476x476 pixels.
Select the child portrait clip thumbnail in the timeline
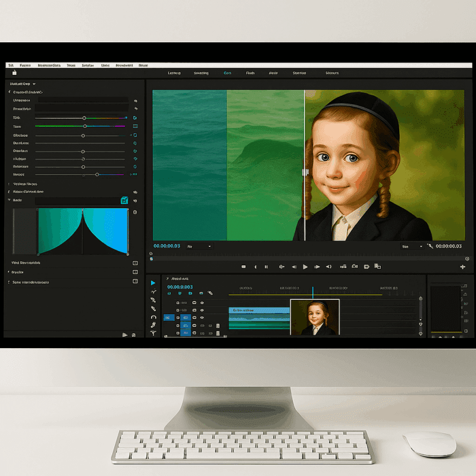[x=314, y=317]
